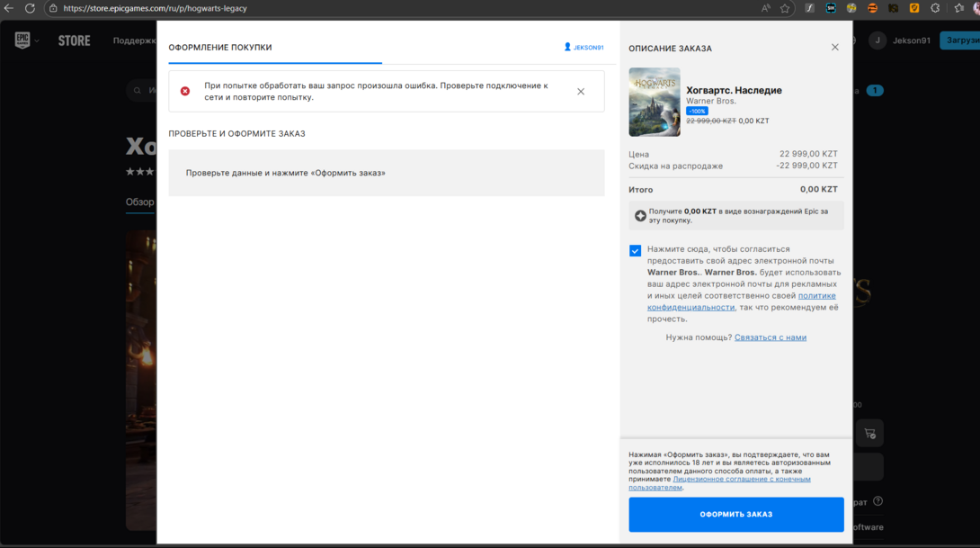Open the read aloud icon in address bar

tap(765, 8)
